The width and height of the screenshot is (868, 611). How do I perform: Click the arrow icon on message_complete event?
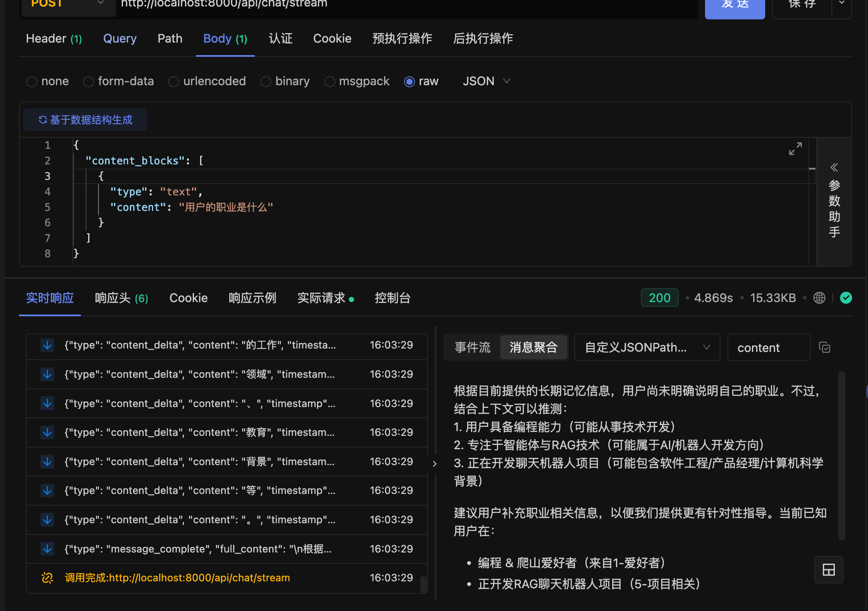click(47, 549)
